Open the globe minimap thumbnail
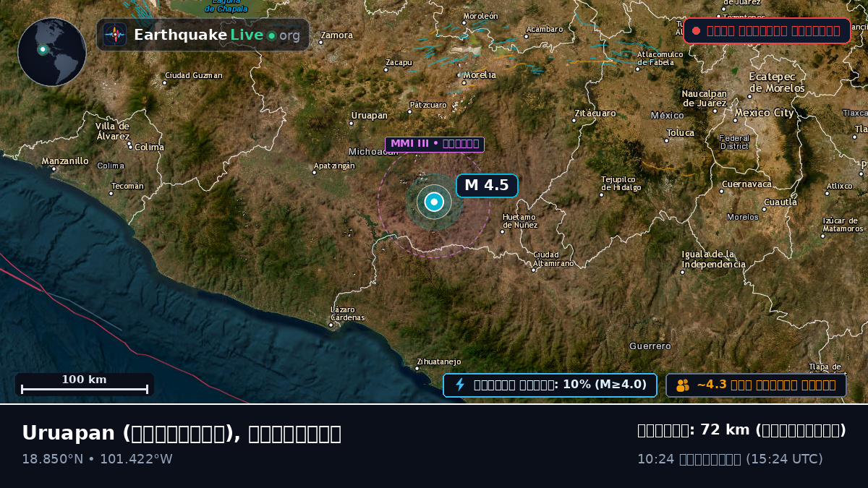Image resolution: width=868 pixels, height=488 pixels. coord(52,52)
